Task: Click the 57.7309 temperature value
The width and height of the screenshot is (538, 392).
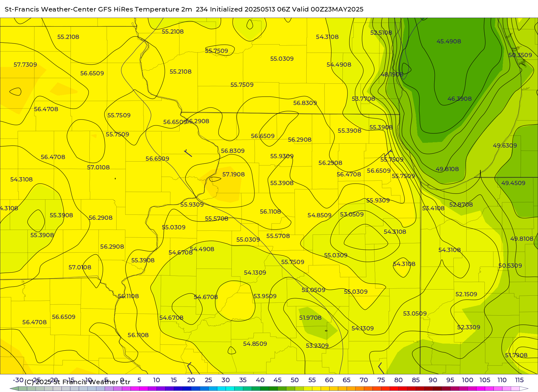Action: (x=25, y=65)
